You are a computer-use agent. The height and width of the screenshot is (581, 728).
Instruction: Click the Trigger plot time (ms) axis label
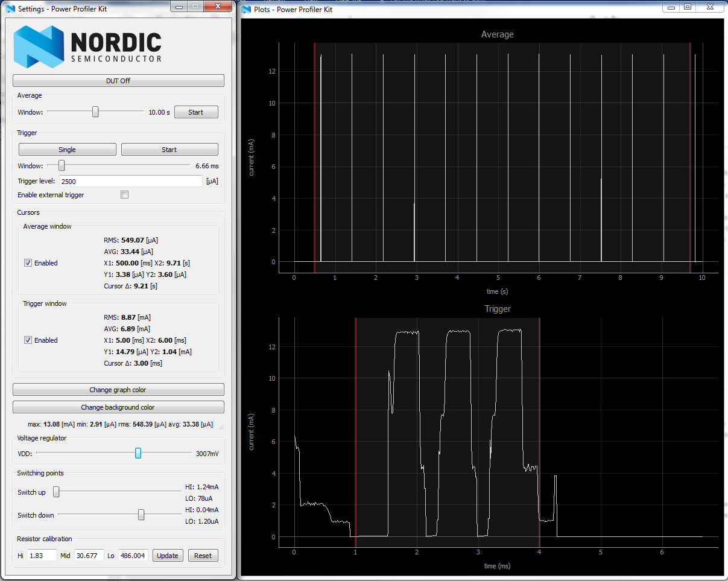click(498, 566)
